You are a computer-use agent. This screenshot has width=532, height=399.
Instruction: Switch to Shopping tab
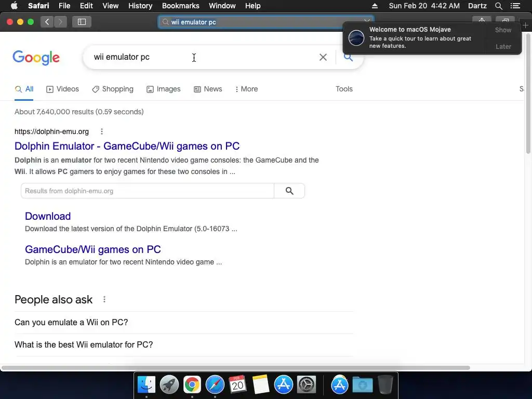coord(113,89)
